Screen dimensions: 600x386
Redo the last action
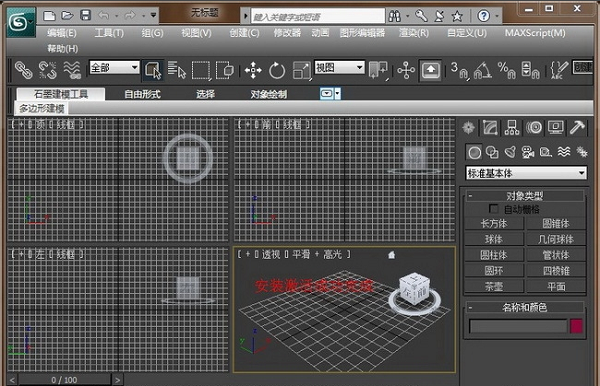pos(130,15)
